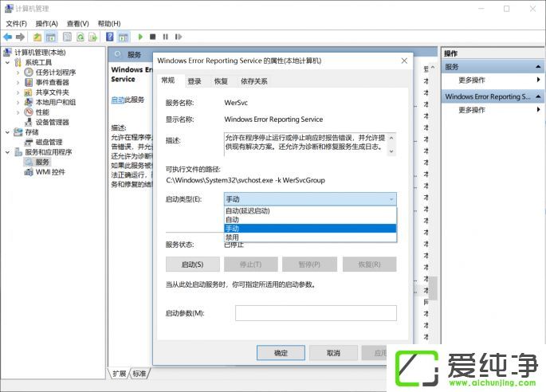Open the 查看(V) menu

pos(77,24)
